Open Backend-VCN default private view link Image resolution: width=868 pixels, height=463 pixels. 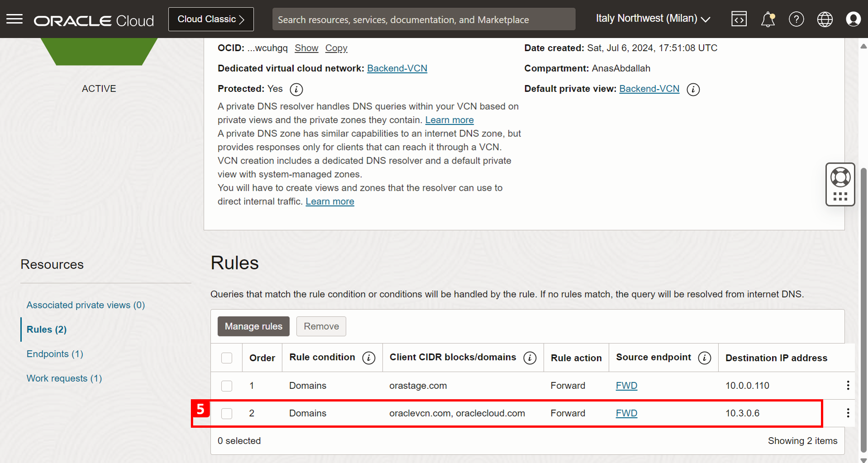(x=649, y=89)
